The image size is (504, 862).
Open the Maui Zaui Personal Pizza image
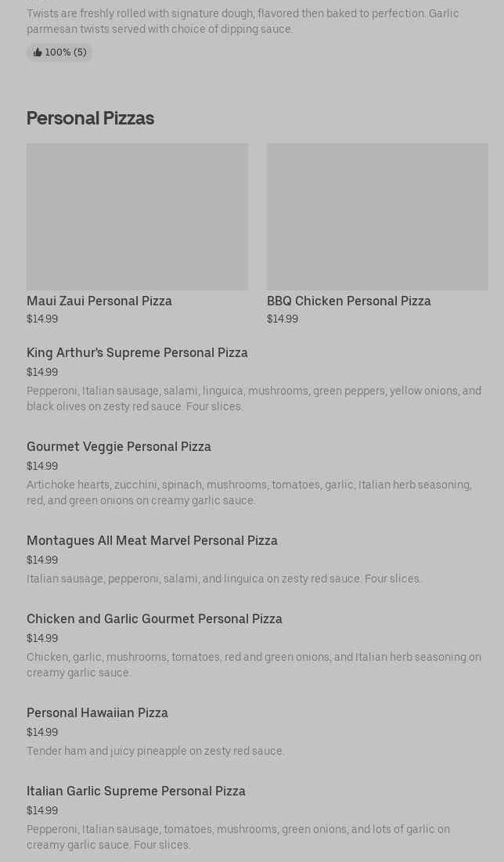[137, 216]
